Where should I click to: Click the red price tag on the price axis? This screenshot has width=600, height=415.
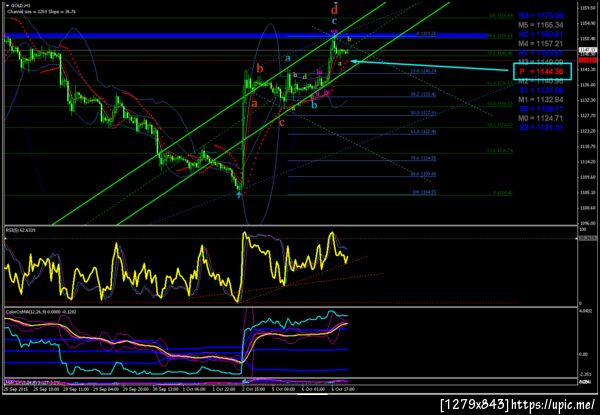(589, 60)
